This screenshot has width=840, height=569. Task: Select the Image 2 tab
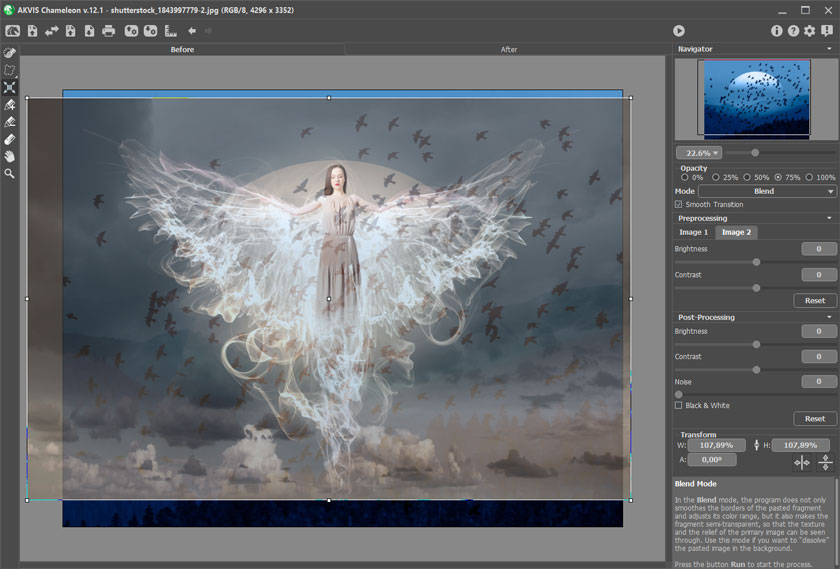pos(737,232)
